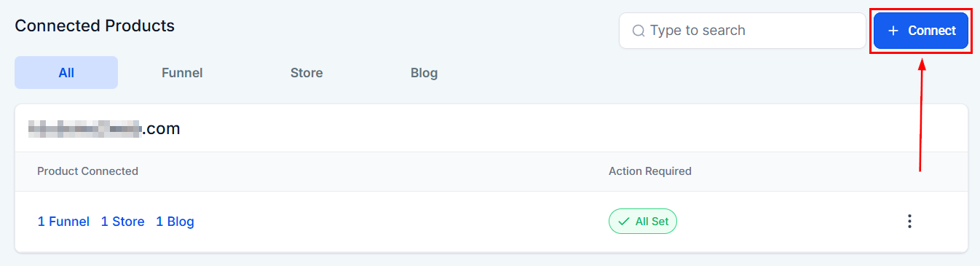The image size is (980, 266).
Task: Open the 1 Blog link
Action: click(x=175, y=222)
